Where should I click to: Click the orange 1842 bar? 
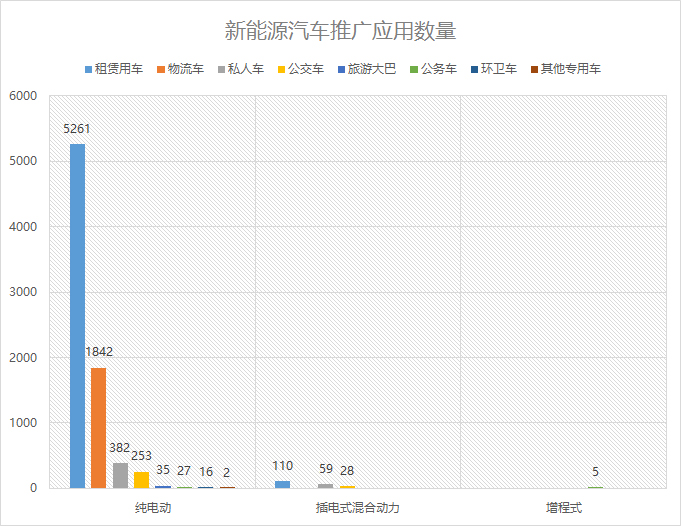click(98, 428)
